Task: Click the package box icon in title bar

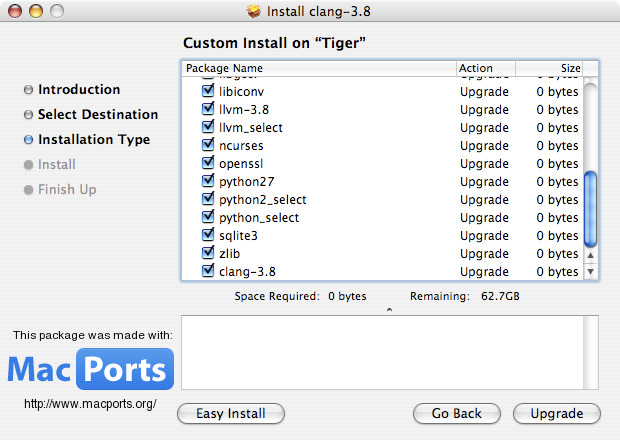Action: click(254, 11)
